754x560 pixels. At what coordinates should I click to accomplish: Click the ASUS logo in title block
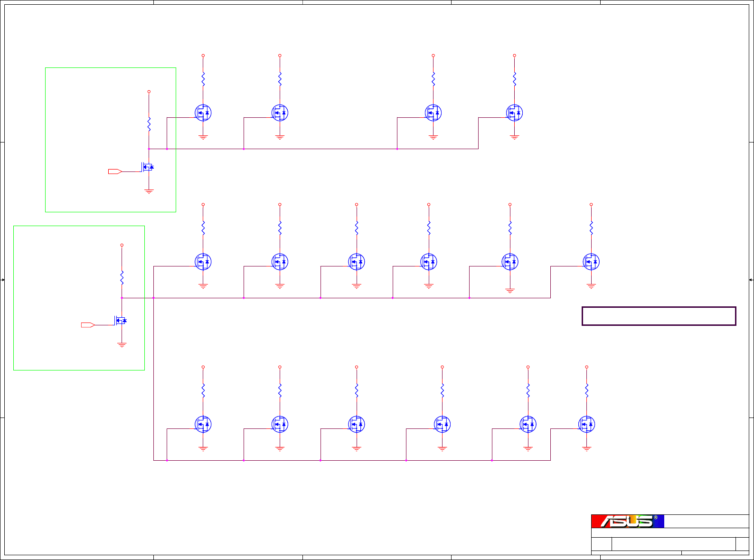tap(628, 521)
